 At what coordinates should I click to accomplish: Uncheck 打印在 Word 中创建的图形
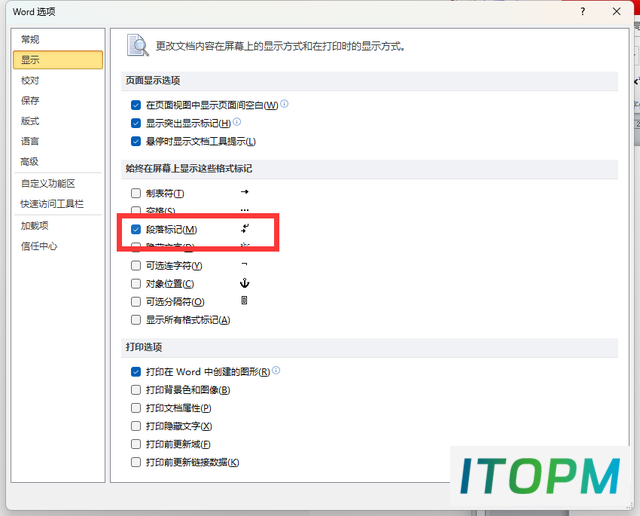[x=136, y=372]
